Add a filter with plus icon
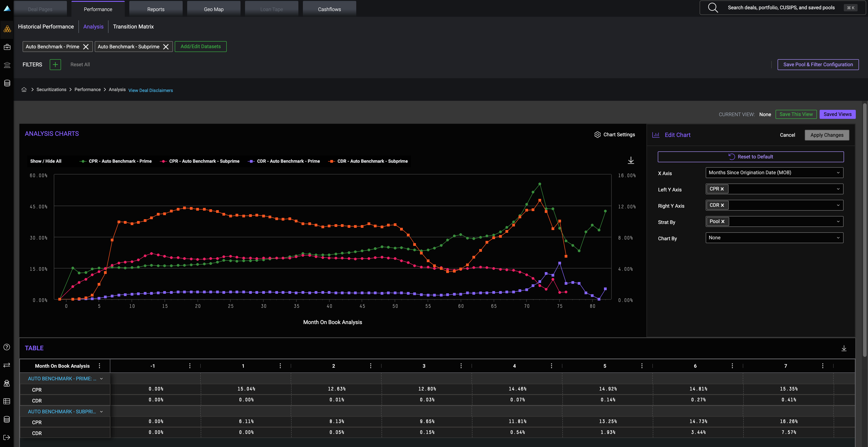Viewport: 868px width, 447px height. (x=55, y=65)
